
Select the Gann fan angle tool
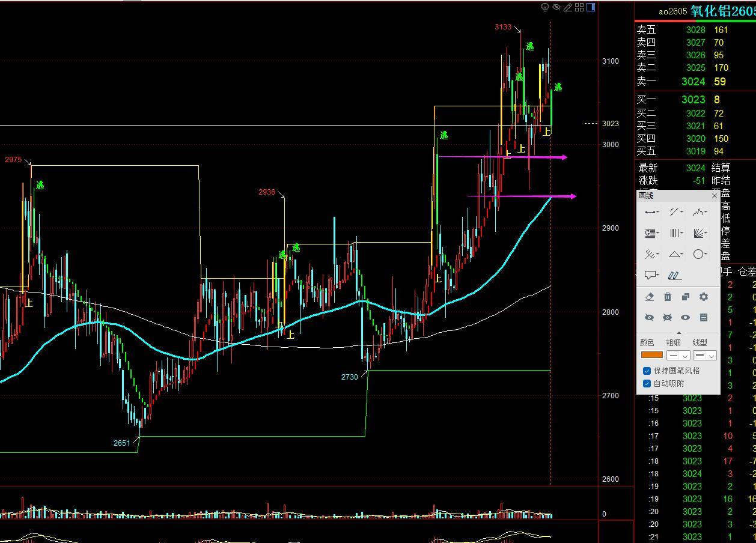(700, 233)
